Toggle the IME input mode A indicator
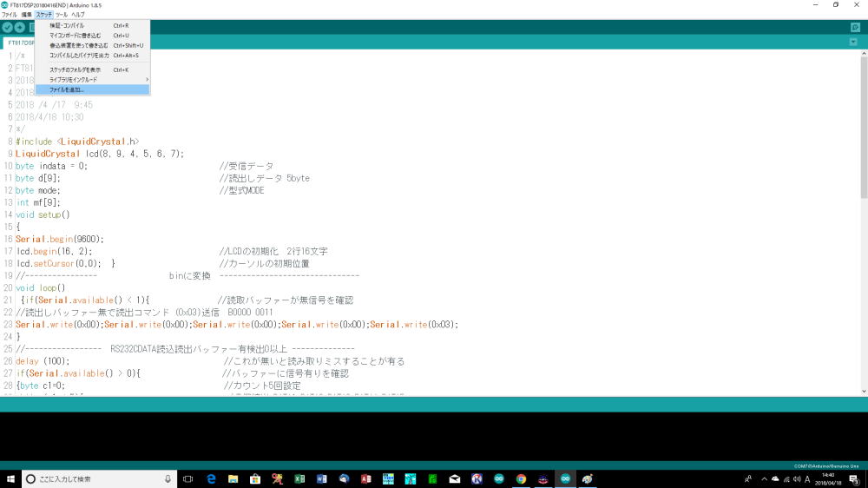The image size is (868, 488). [807, 479]
